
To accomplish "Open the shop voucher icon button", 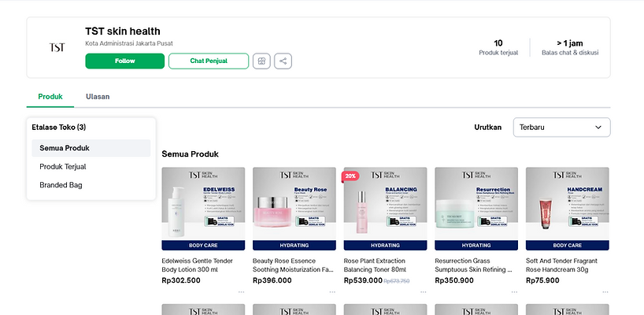I will [261, 61].
